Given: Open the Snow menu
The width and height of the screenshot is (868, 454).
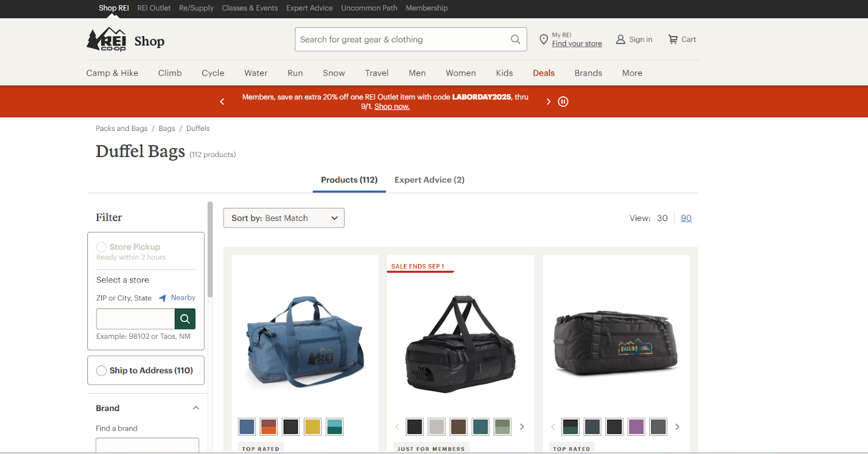Looking at the screenshot, I should tap(334, 73).
